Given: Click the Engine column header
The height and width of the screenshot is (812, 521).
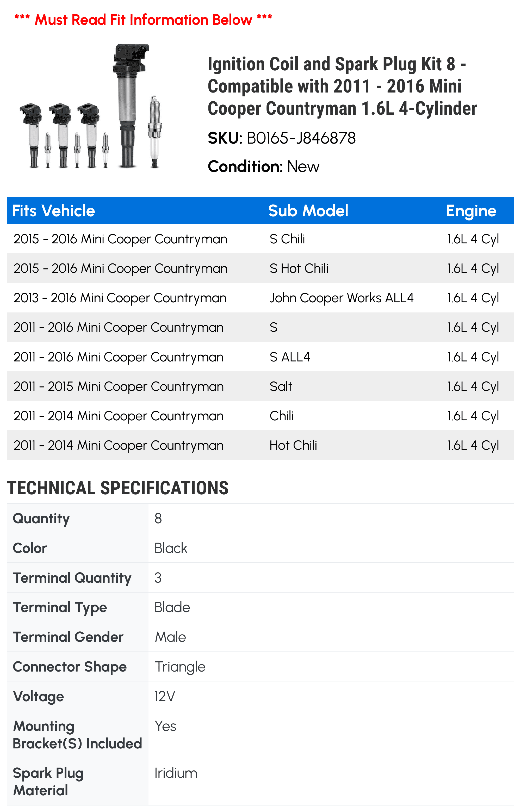Looking at the screenshot, I should [x=471, y=211].
